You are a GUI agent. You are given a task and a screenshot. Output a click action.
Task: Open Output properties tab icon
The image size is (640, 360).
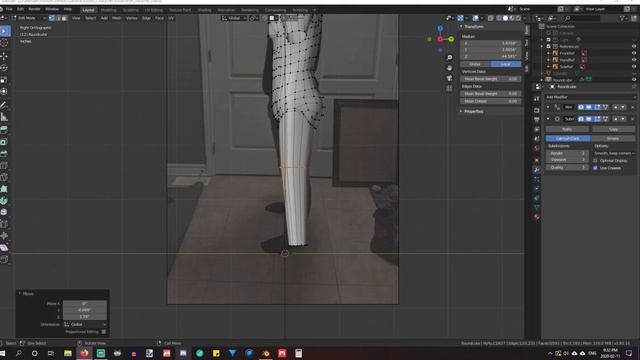click(x=536, y=120)
